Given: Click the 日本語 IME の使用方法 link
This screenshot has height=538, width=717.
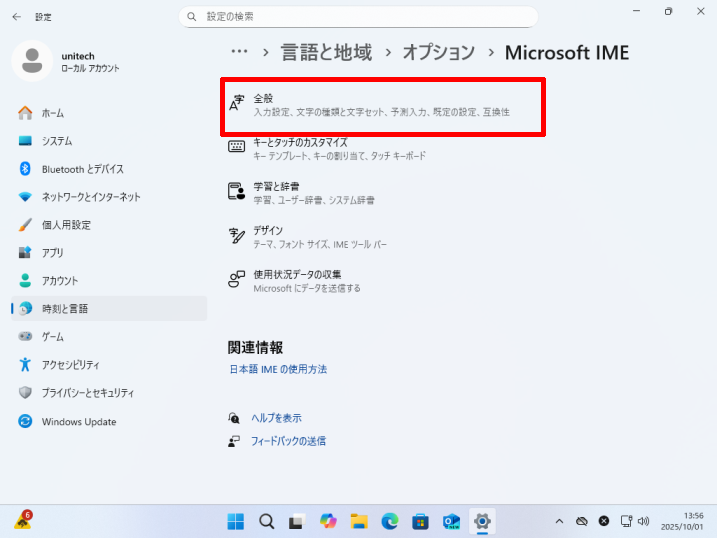Looking at the screenshot, I should tap(278, 369).
